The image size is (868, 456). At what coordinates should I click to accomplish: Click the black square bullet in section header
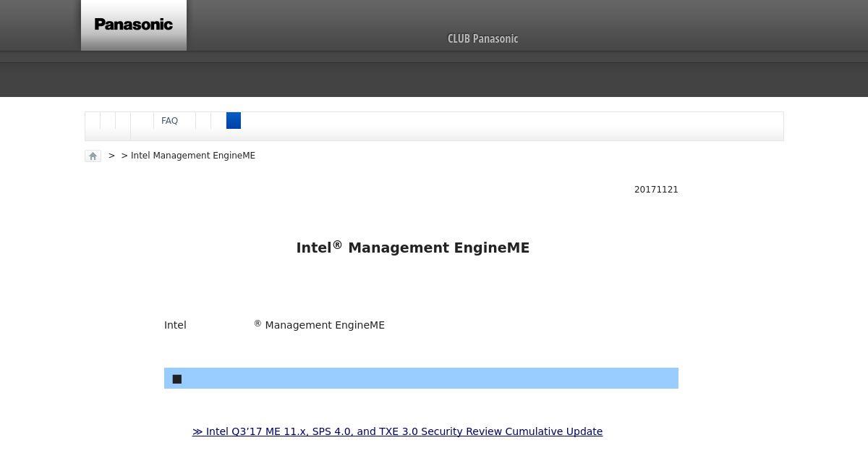(x=177, y=379)
